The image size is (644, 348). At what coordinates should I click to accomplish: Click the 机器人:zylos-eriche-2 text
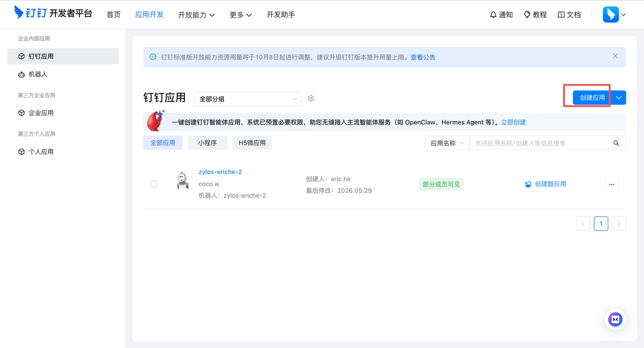coord(232,195)
